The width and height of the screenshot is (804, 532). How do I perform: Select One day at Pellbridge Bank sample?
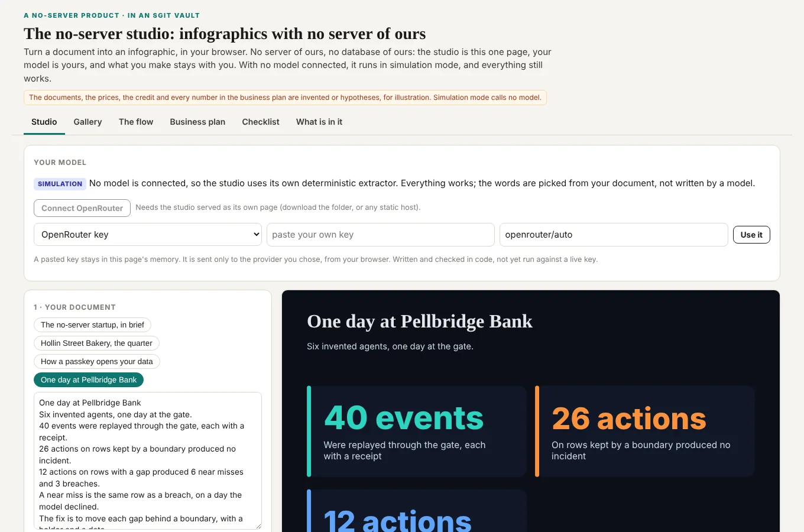point(89,380)
